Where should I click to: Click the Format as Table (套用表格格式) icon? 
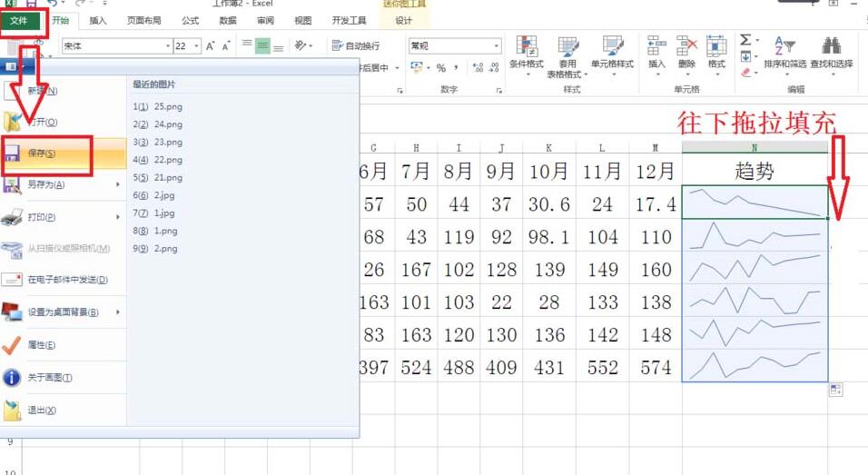[567, 47]
